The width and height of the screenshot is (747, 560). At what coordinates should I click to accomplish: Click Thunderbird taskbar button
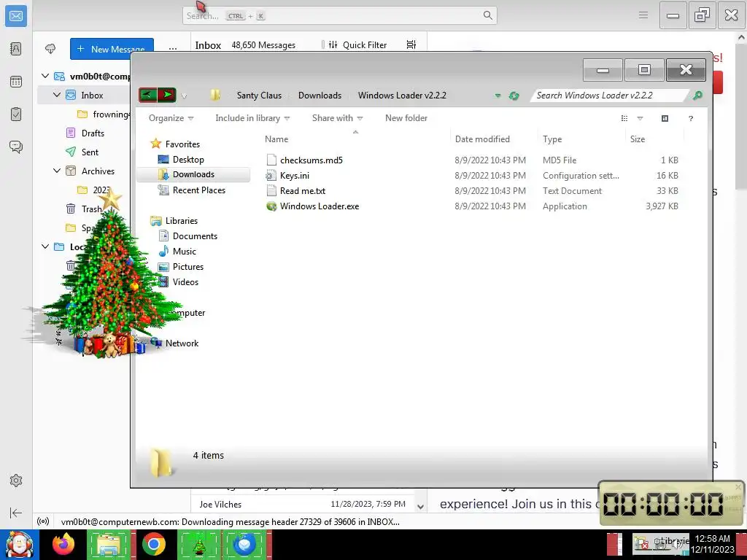(x=245, y=544)
